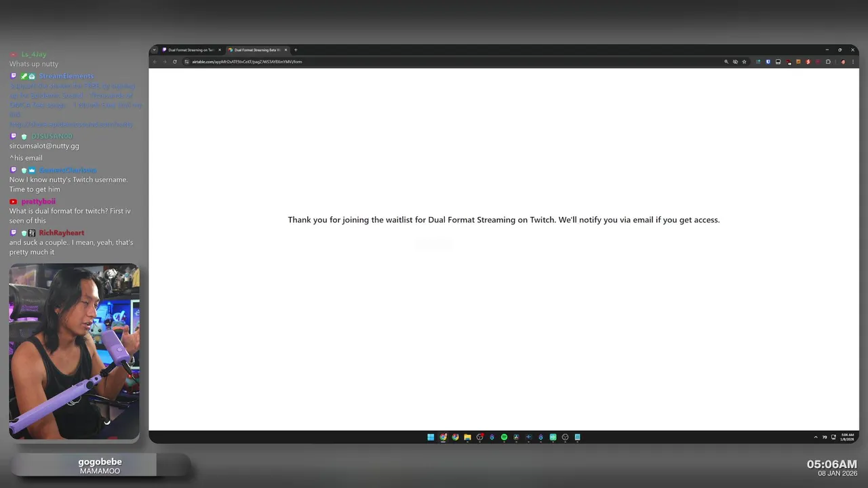
Task: Open a new browser tab
Action: pyautogui.click(x=296, y=49)
